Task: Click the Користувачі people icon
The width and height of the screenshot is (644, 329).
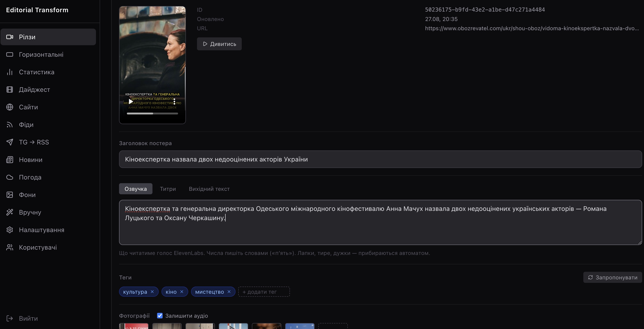Action: click(10, 247)
